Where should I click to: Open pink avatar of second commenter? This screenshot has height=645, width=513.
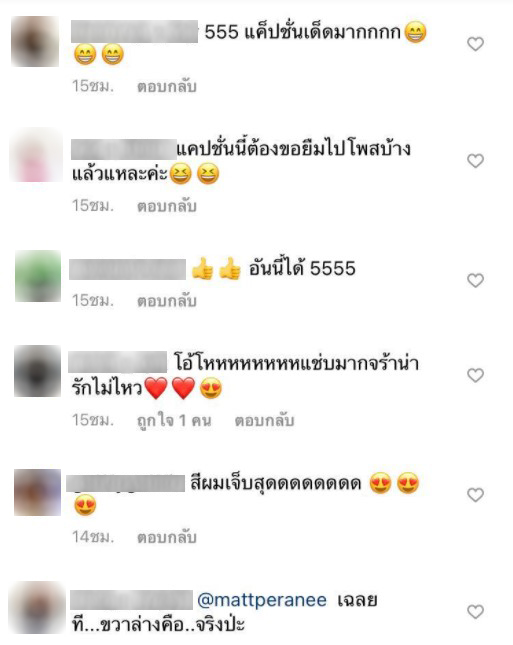pos(36,155)
